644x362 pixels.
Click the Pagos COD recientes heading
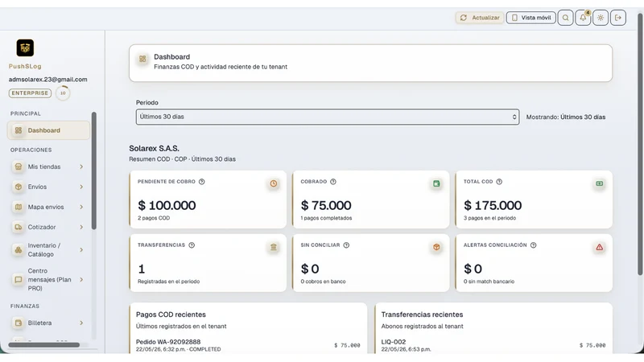(x=171, y=315)
